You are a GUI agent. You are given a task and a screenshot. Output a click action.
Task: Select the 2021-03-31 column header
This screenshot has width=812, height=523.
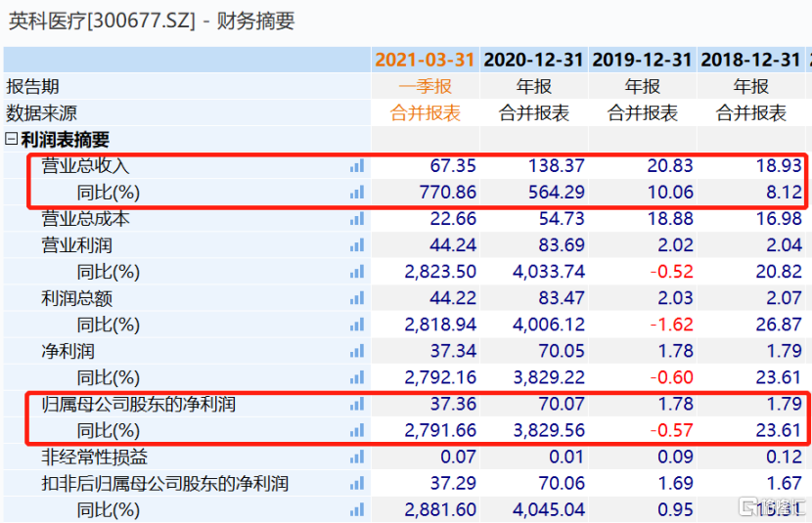coord(426,60)
